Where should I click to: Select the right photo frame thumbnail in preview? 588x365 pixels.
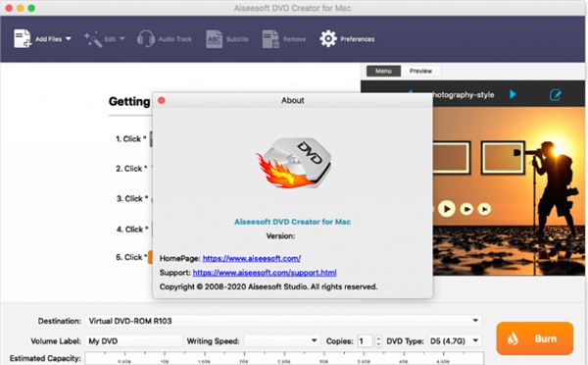coord(503,158)
